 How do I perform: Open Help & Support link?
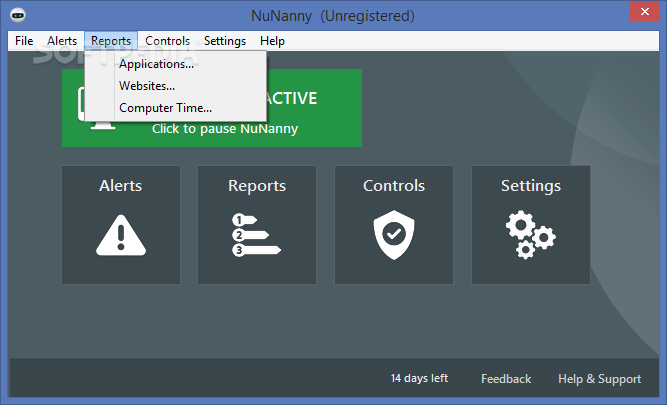pyautogui.click(x=599, y=379)
